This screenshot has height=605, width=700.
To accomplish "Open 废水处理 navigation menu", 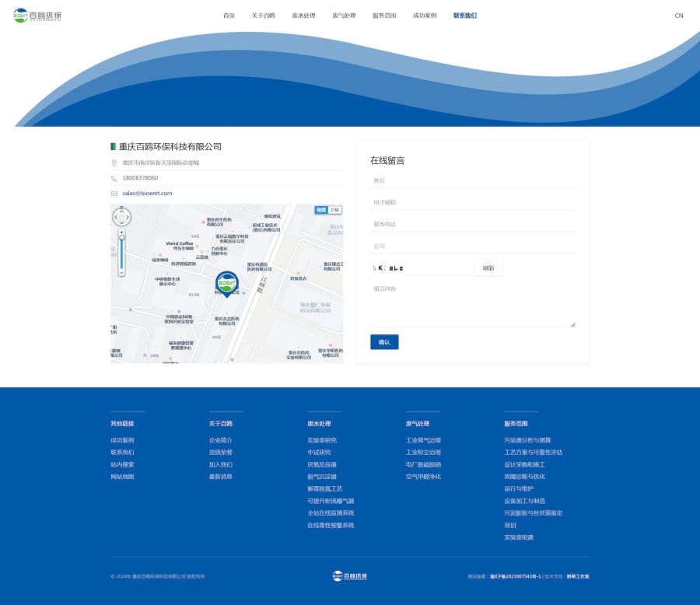I will [x=303, y=16].
